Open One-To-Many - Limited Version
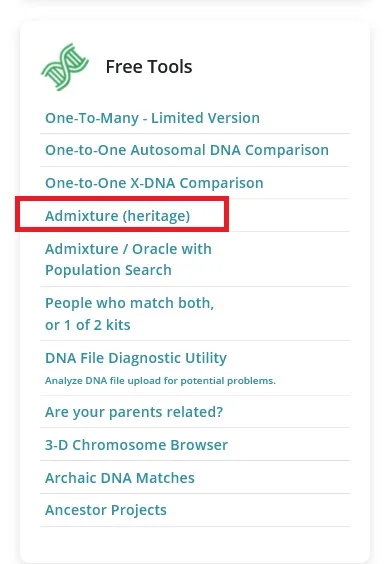Viewport: 384px width, 564px height. 152,118
